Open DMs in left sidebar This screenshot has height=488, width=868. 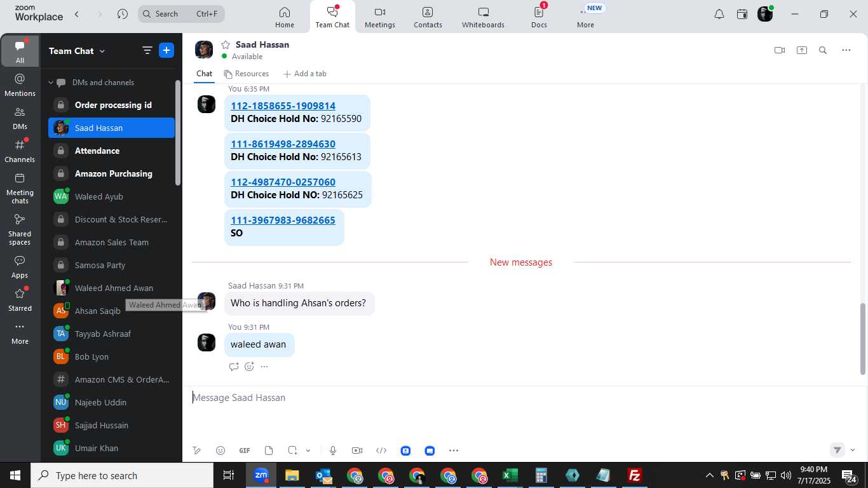[20, 118]
